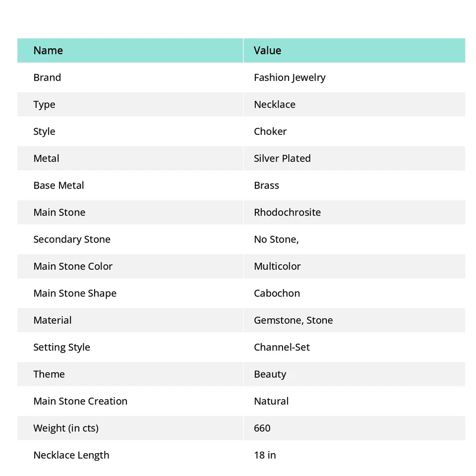Click the Value column header
The image size is (476, 476).
click(x=267, y=51)
